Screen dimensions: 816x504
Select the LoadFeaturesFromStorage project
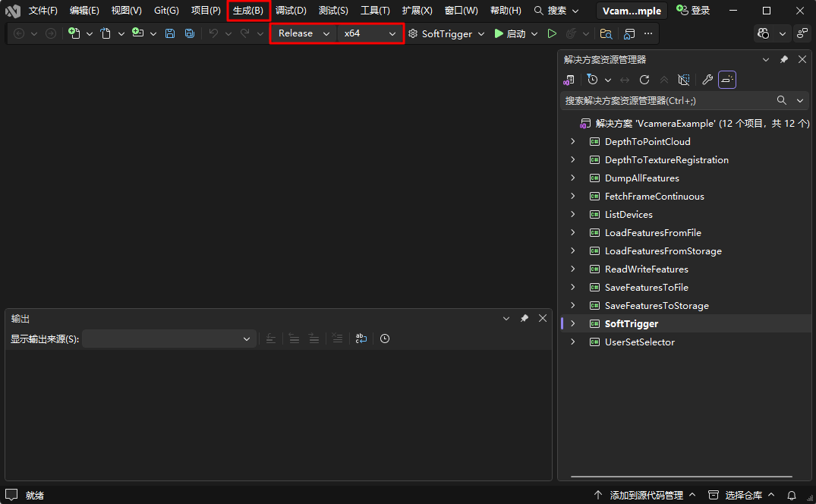(663, 250)
